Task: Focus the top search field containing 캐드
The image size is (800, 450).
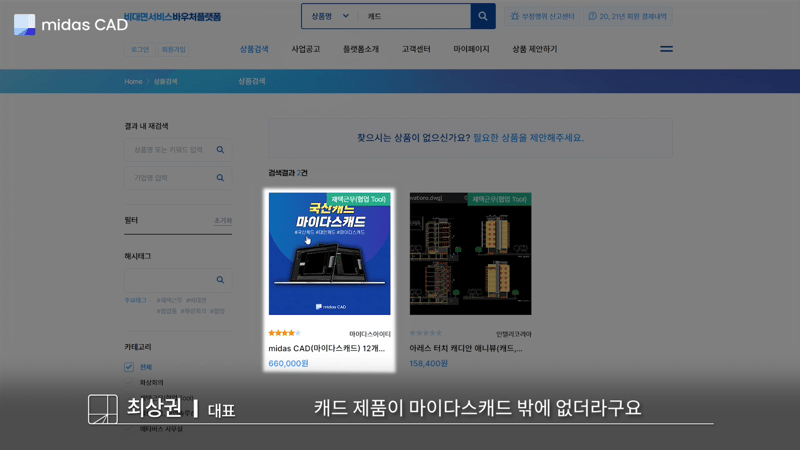Action: coord(414,16)
